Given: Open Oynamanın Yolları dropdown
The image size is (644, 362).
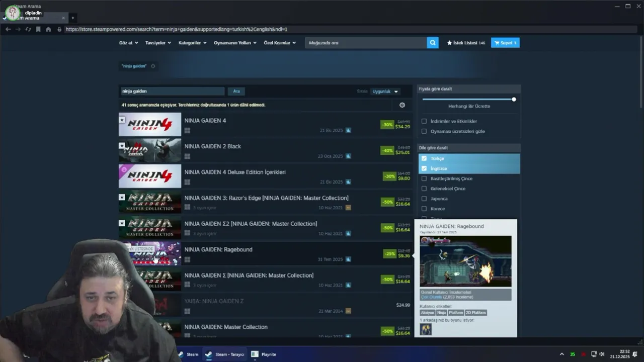Looking at the screenshot, I should (235, 43).
